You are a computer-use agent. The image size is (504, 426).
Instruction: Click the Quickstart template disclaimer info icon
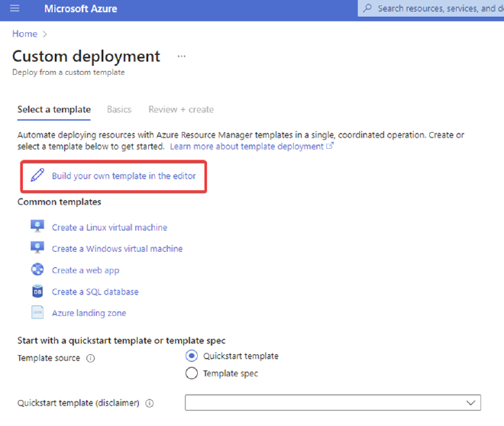(150, 403)
